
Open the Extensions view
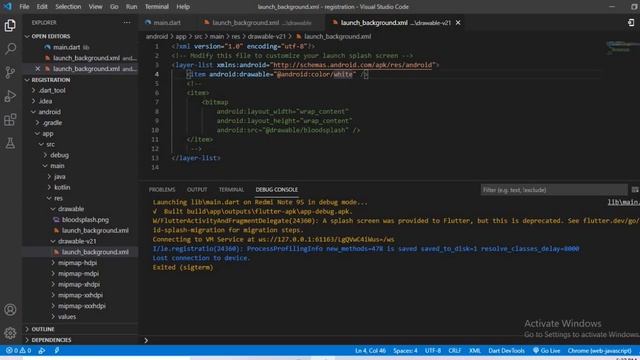10,120
